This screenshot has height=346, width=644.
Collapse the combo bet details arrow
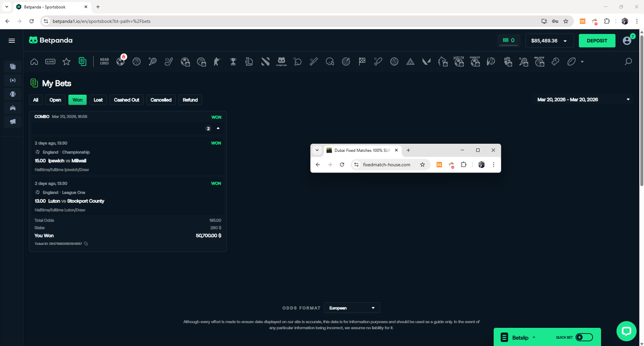click(218, 128)
